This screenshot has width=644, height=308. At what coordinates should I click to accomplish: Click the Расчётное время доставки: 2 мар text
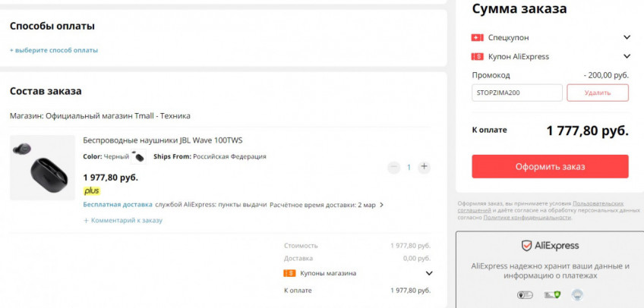pos(323,205)
